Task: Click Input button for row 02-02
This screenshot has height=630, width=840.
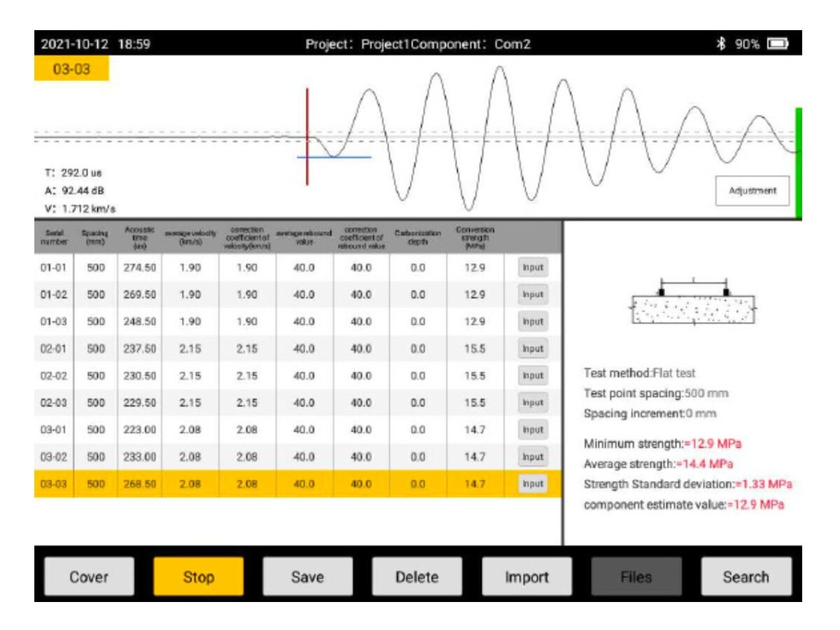Action: point(533,375)
